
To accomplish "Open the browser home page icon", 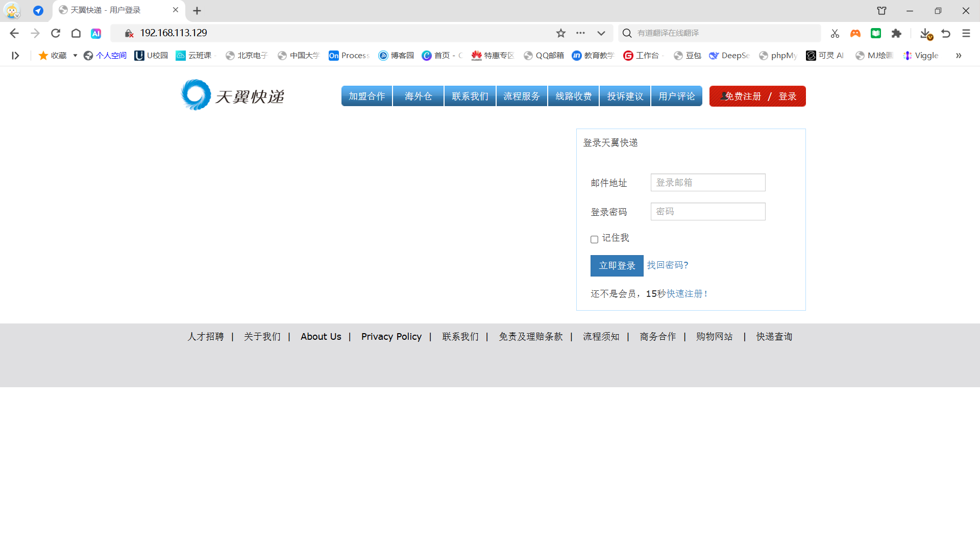I will click(76, 33).
